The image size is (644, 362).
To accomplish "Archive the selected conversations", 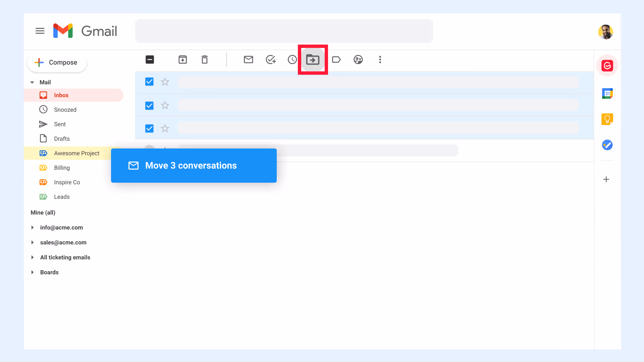I will [x=182, y=60].
